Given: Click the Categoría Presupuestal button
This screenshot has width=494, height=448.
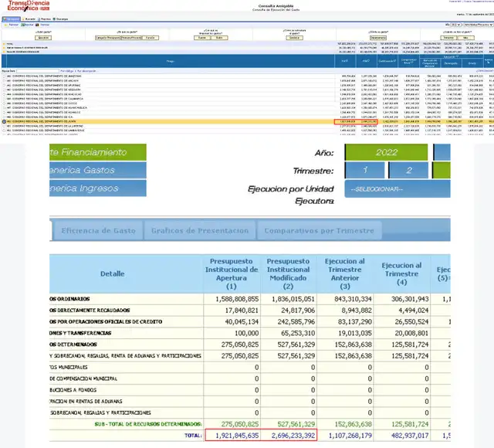Looking at the screenshot, I should coord(108,38).
